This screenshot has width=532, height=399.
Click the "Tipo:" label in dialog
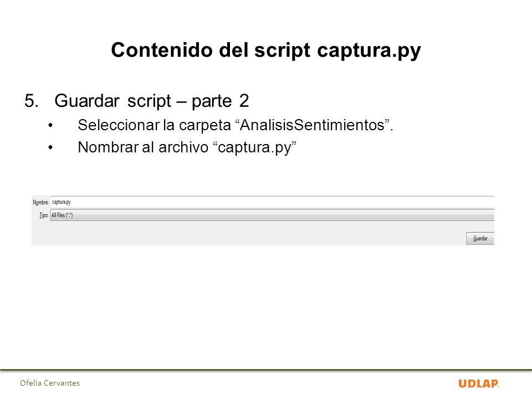coord(44,215)
